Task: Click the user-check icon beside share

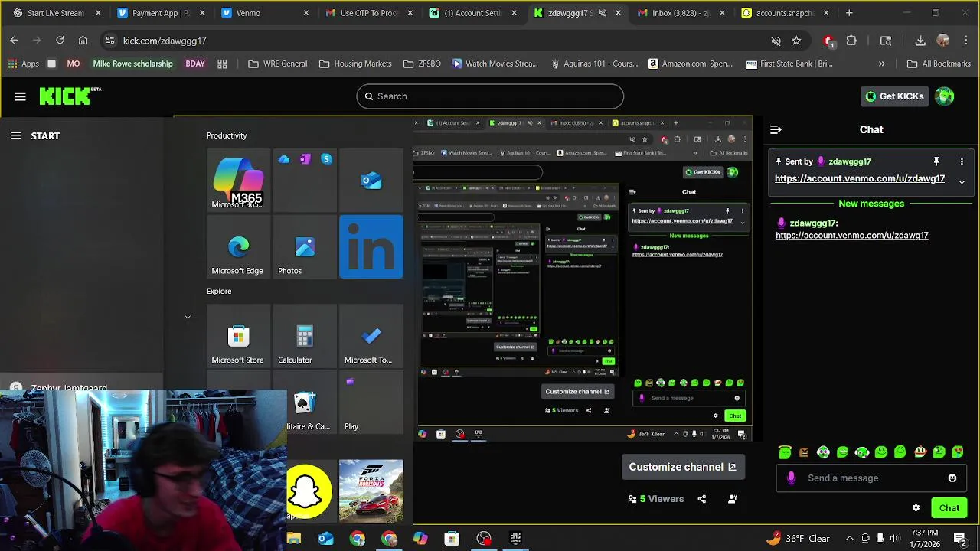Action: 733,499
